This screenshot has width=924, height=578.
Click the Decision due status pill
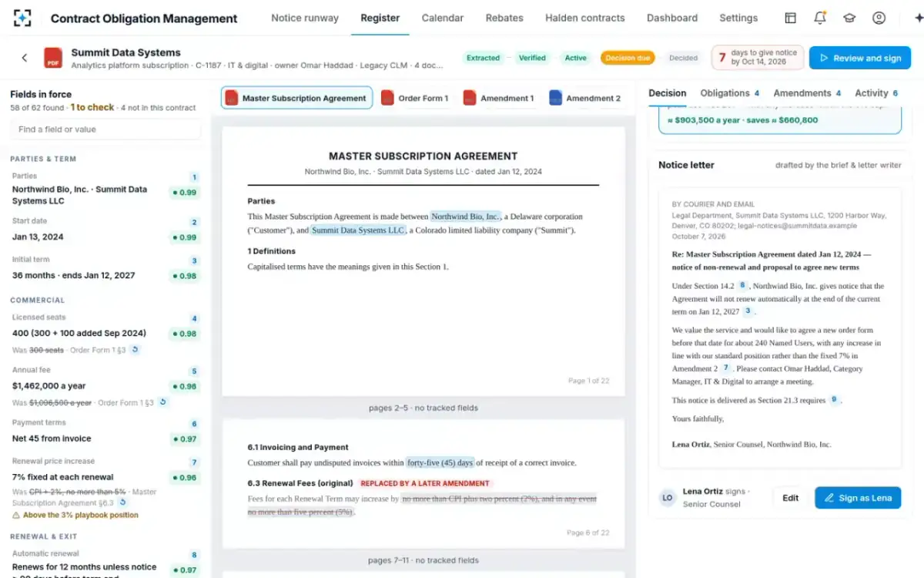628,58
